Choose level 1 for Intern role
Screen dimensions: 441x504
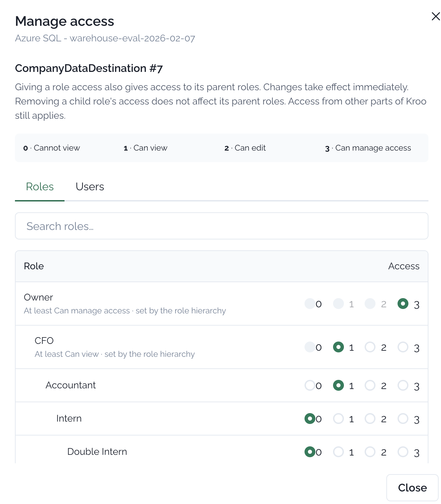[x=338, y=419]
